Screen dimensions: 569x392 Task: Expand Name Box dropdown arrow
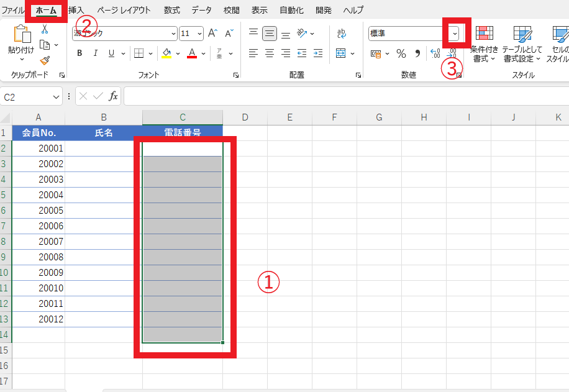[x=56, y=97]
